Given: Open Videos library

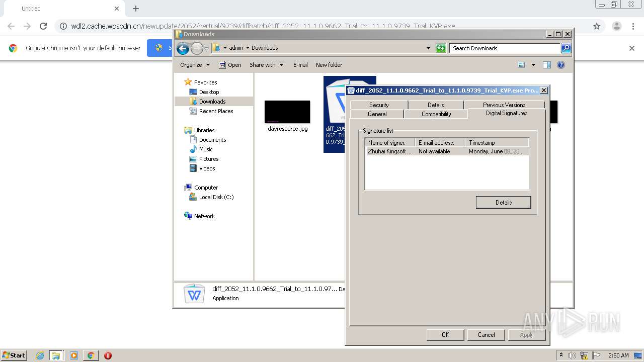Looking at the screenshot, I should coord(207,168).
